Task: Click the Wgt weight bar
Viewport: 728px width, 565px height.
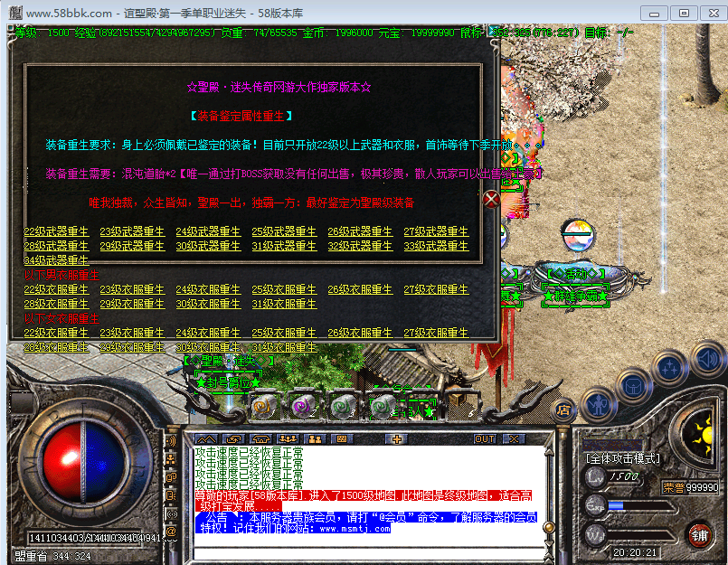Action: click(640, 535)
